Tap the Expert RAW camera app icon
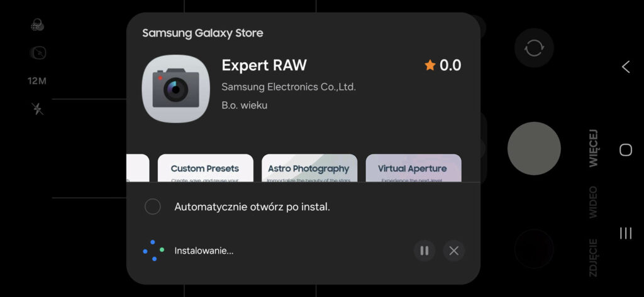This screenshot has width=644, height=297. pos(175,88)
